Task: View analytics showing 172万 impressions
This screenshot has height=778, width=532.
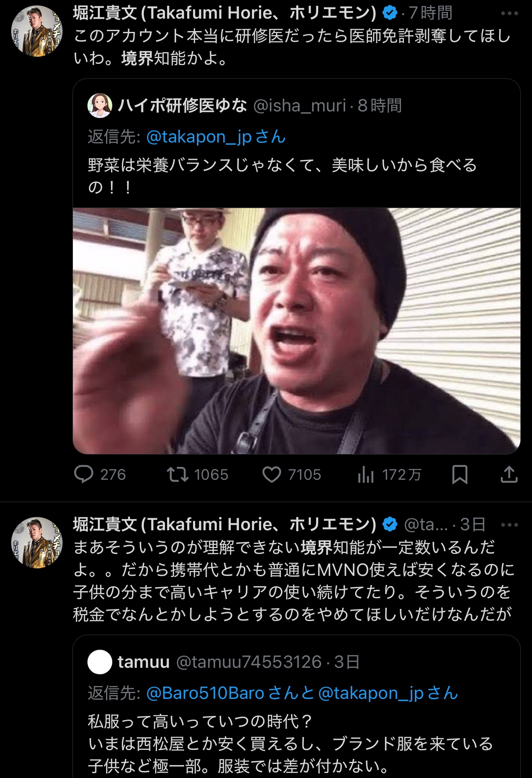Action: coord(389,475)
